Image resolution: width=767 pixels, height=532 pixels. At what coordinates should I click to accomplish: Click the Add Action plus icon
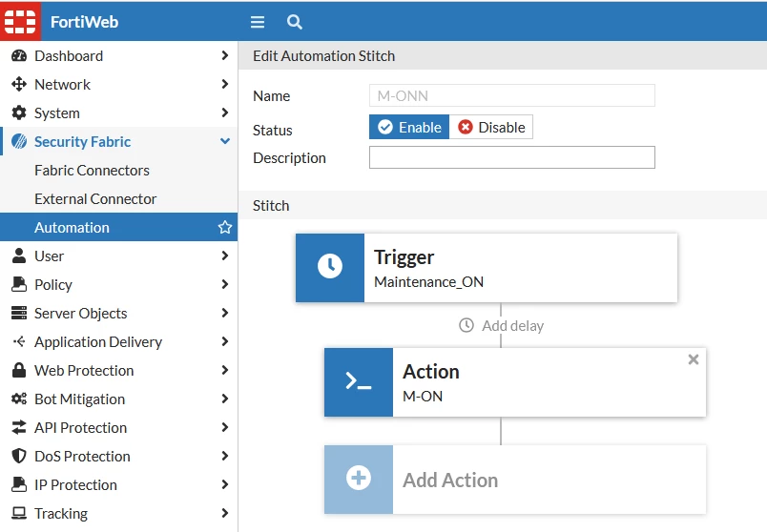(x=359, y=480)
